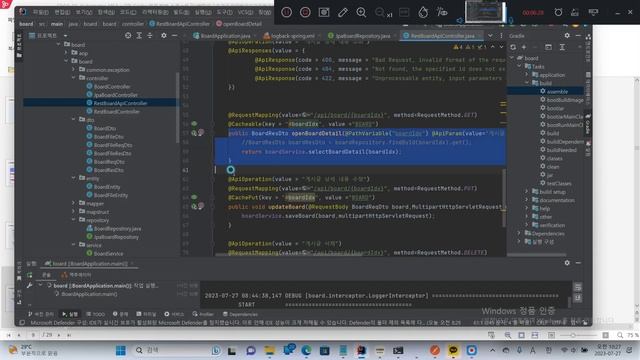Collapse the dto folder in project tree
Image resolution: width=640 pixels, height=360 pixels.
click(74, 119)
